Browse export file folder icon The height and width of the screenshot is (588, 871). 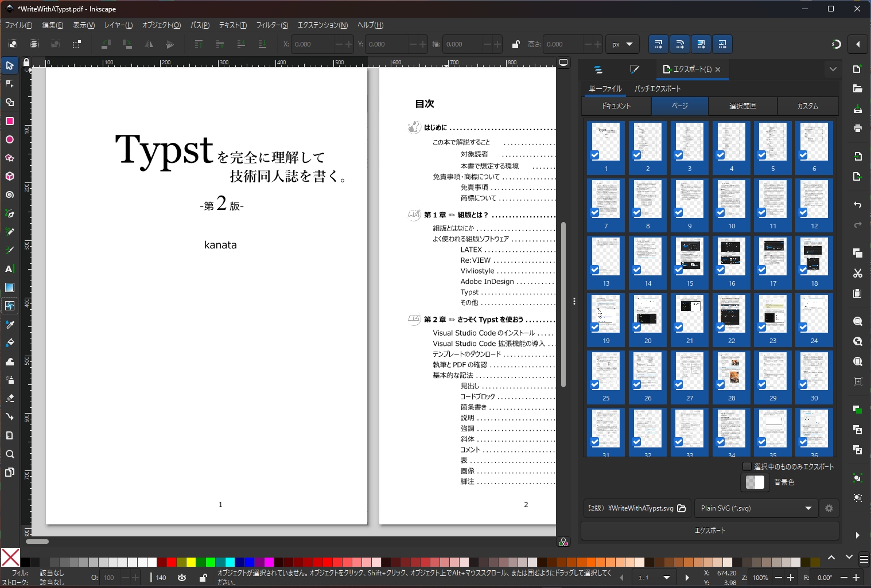tap(682, 508)
